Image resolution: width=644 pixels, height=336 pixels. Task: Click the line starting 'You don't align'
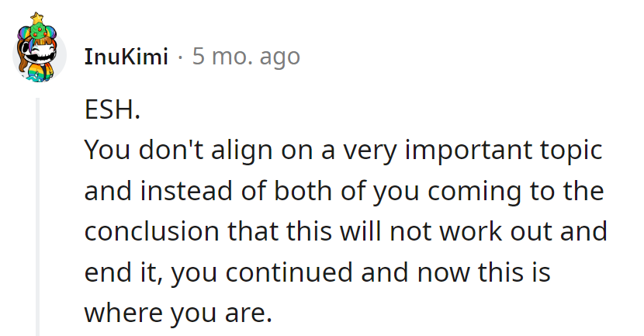coord(344,151)
